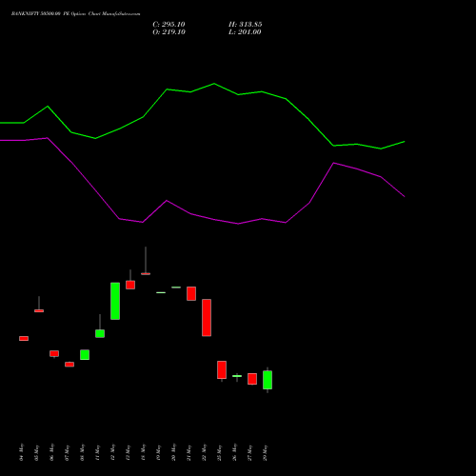Select the 29 May date label
476x476 pixels.
[x=265, y=452]
